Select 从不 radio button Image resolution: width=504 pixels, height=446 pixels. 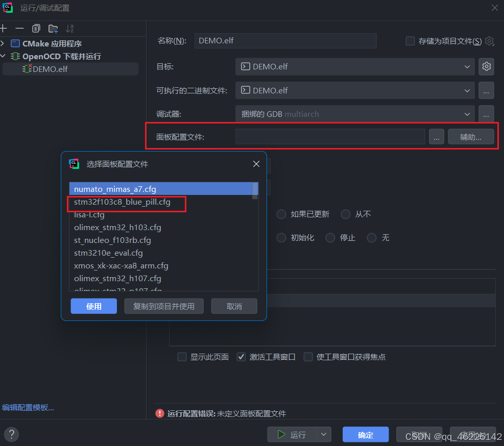(346, 214)
